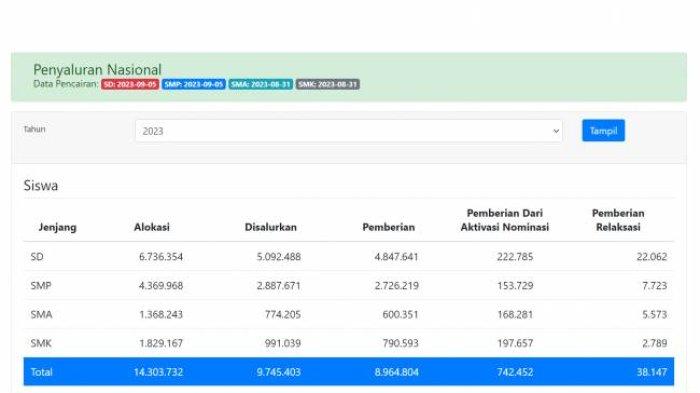Click the gray SMK date badge
This screenshot has height=393, width=700.
[328, 84]
